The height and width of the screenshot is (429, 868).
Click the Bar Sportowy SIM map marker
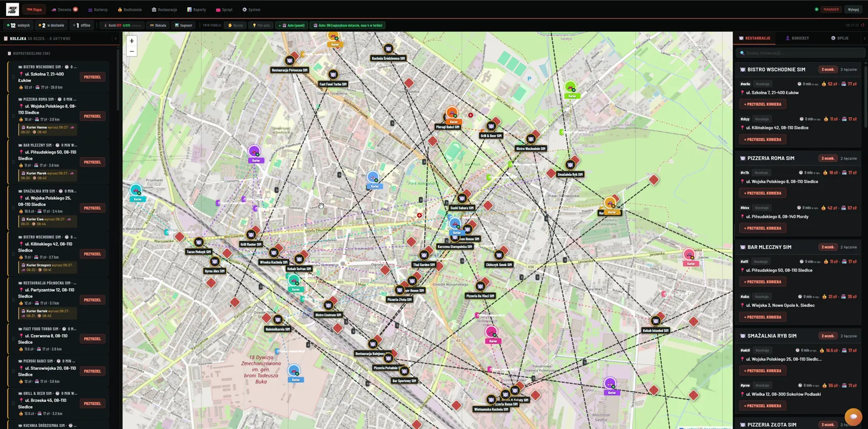click(404, 371)
